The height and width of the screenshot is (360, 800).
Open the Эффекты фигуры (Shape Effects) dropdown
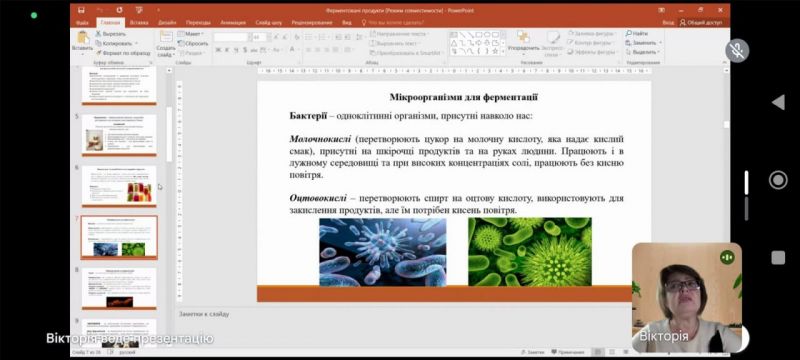click(x=592, y=52)
